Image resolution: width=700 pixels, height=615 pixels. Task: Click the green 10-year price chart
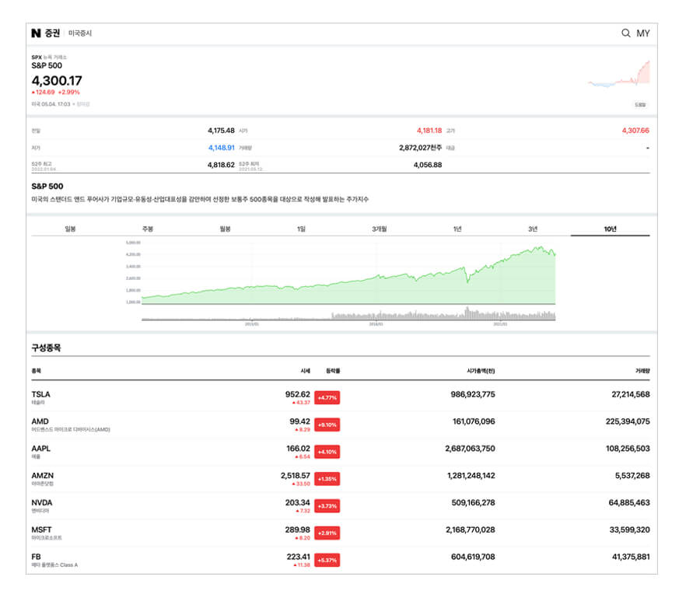coord(348,274)
